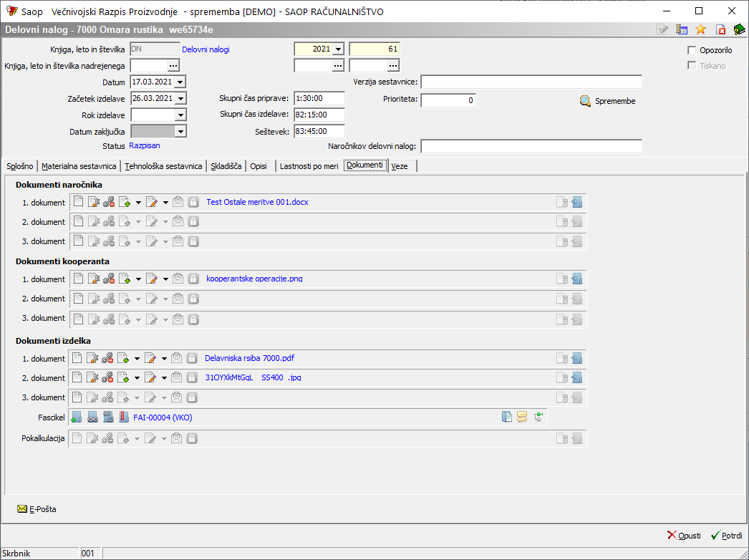Screen dimensions: 749x560
Task: Click the Spremembe button
Action: [608, 101]
